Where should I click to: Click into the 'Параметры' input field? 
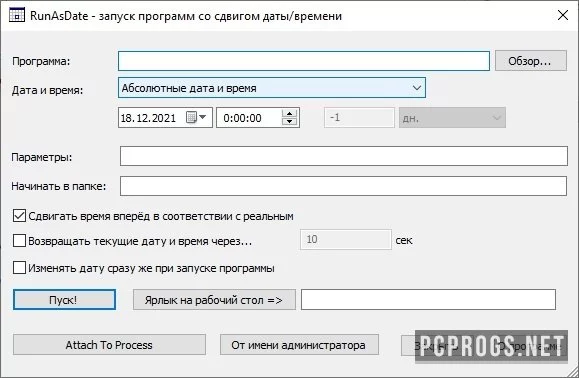pos(343,156)
